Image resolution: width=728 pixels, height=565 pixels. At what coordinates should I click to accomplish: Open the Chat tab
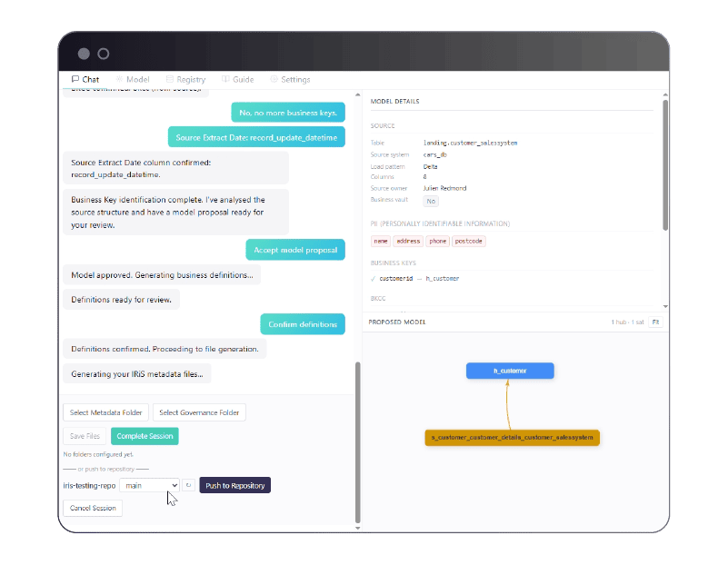tap(85, 79)
